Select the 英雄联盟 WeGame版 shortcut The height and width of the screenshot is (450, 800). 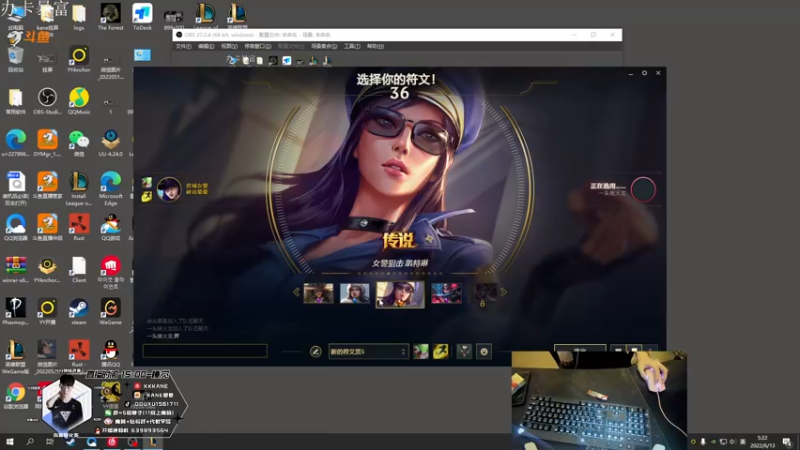coord(15,357)
